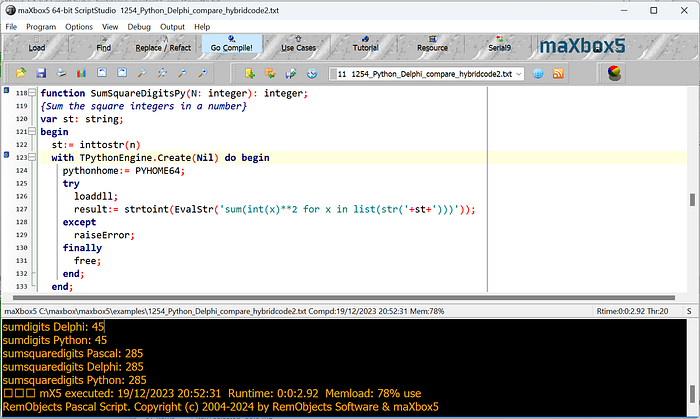
Task: Open the Tutorial button
Action: pyautogui.click(x=365, y=45)
